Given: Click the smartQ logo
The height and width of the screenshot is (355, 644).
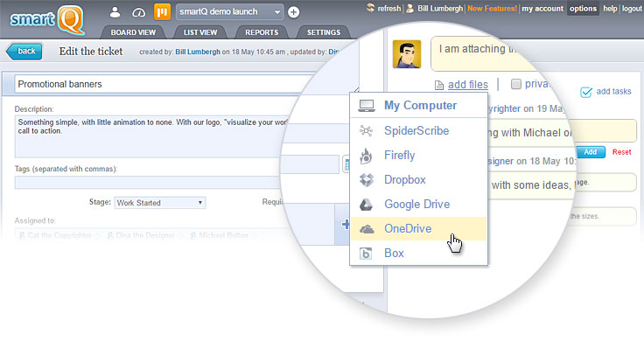Looking at the screenshot, I should click(x=47, y=19).
